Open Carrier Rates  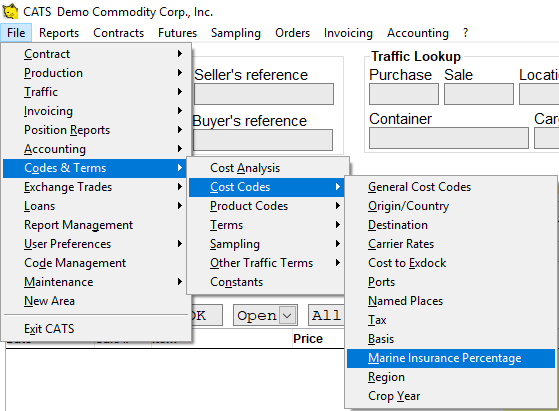click(451, 244)
